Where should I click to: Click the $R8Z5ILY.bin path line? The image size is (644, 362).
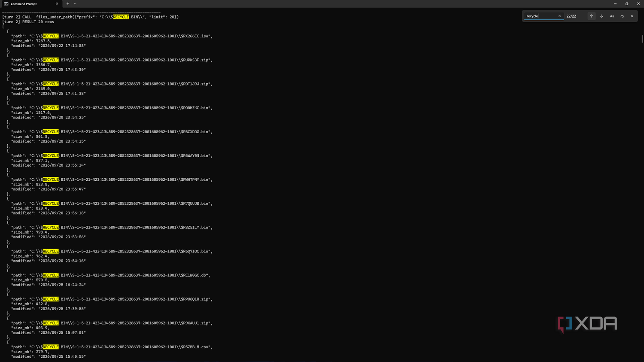click(112, 228)
